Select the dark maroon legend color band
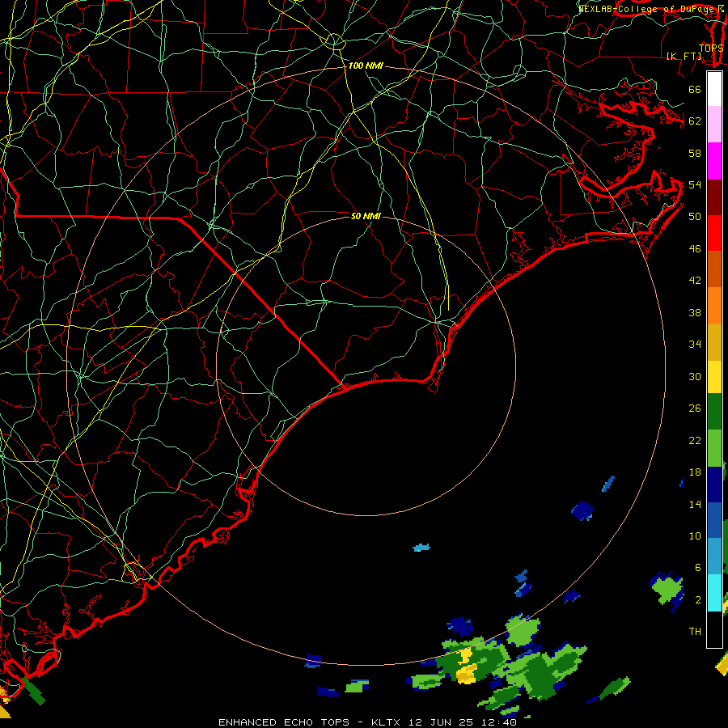Image resolution: width=728 pixels, height=728 pixels. [x=714, y=197]
